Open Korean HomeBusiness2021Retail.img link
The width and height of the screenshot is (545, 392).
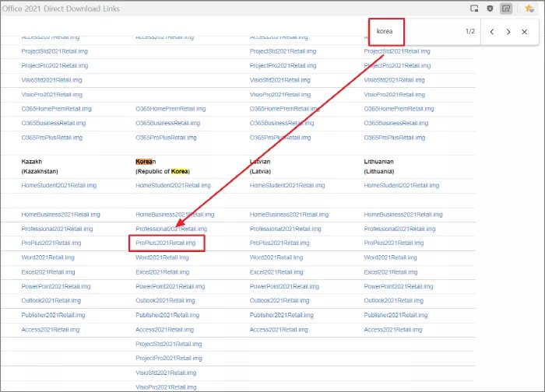175,215
